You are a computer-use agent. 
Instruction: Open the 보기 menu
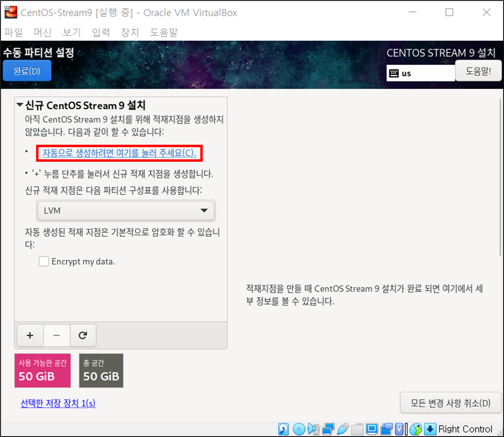point(72,32)
